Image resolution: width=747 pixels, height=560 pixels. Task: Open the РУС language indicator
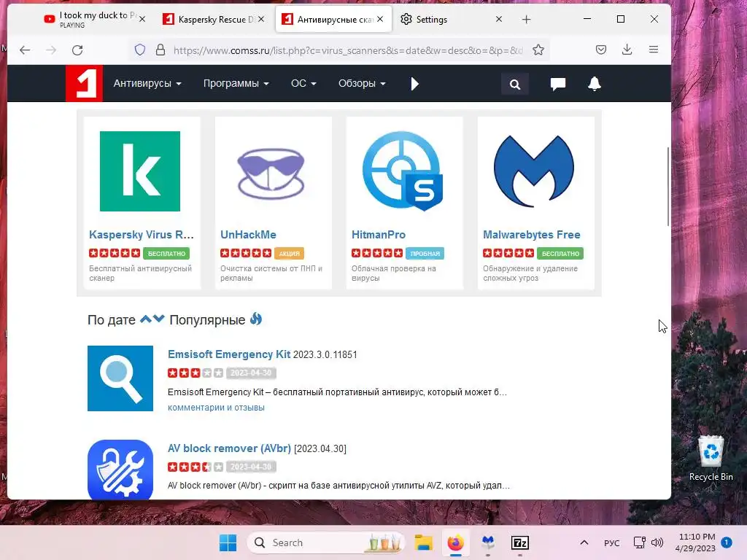click(x=612, y=542)
